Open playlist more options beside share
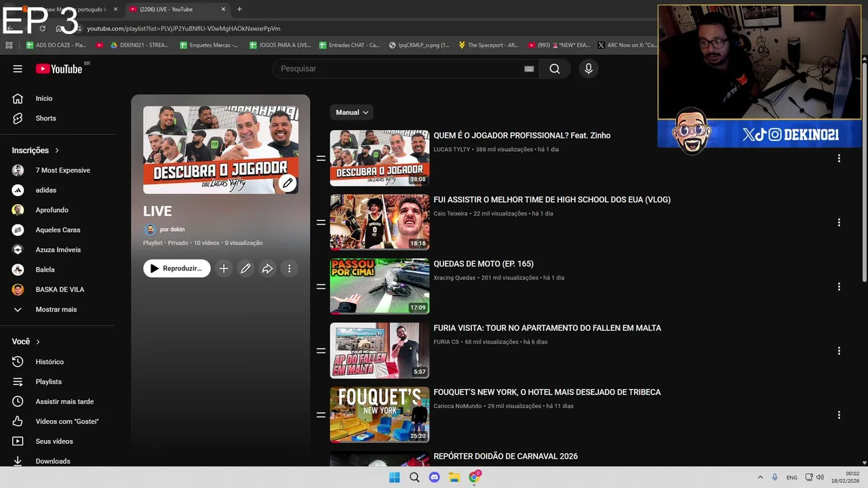This screenshot has height=488, width=868. [x=289, y=268]
